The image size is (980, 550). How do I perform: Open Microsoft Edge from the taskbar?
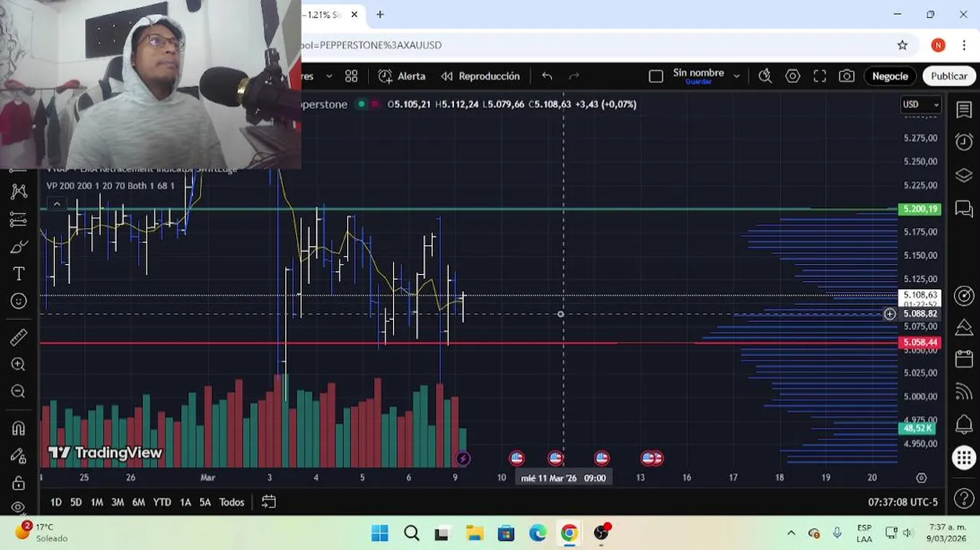537,533
